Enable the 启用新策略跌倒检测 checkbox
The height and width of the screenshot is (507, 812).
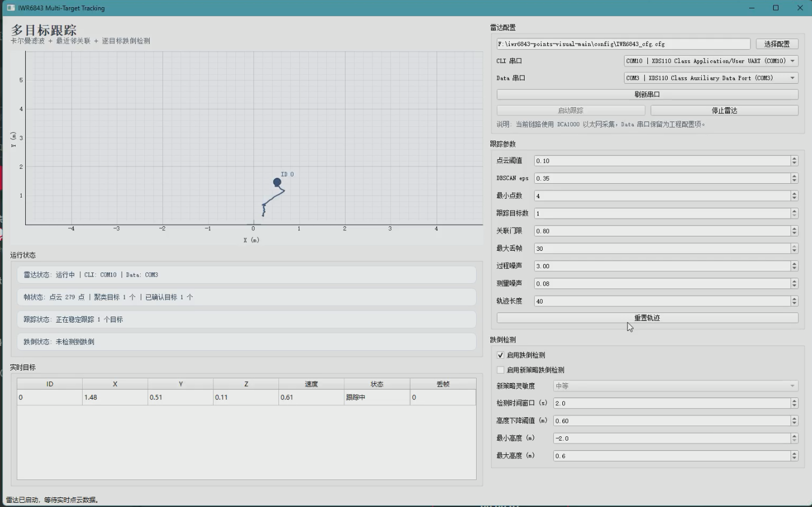click(501, 370)
